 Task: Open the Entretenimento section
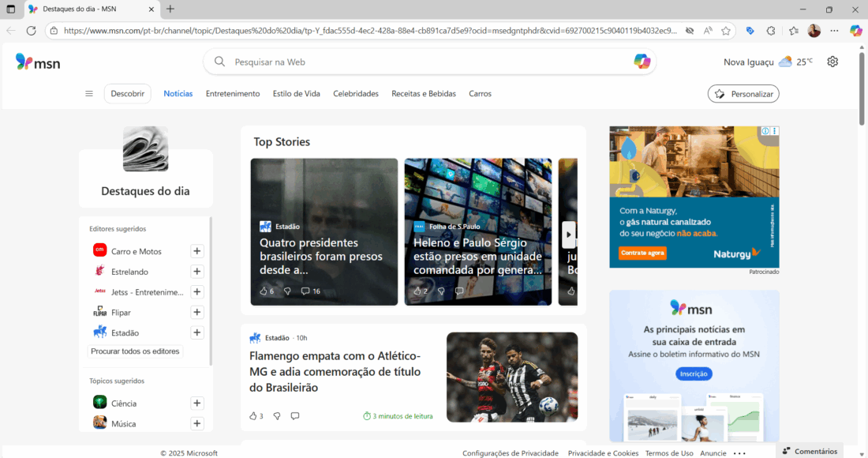(x=232, y=93)
